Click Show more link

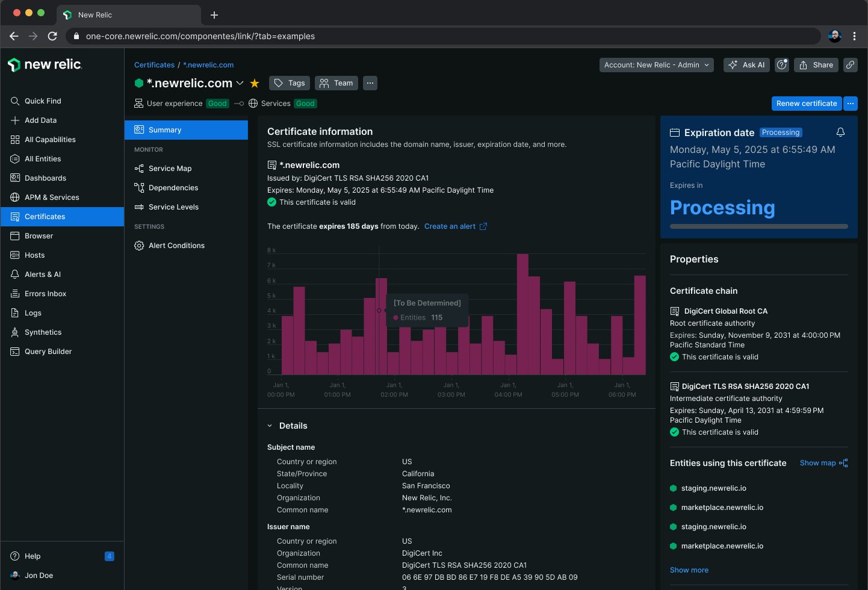click(x=689, y=570)
